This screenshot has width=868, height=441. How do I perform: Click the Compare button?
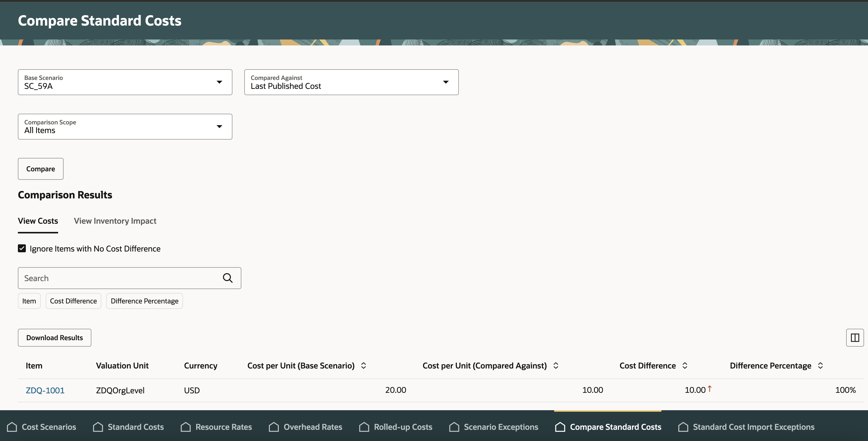click(40, 169)
